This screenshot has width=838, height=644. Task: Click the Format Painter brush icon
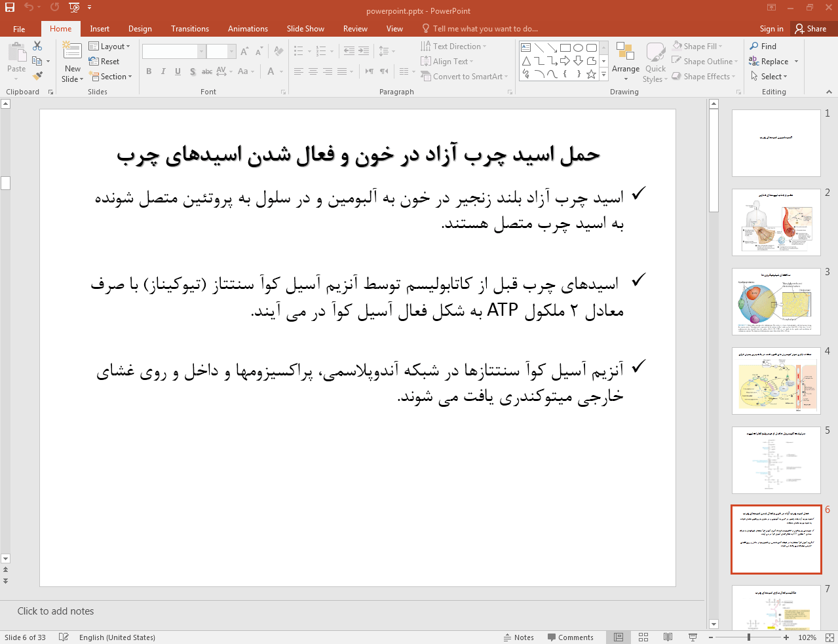click(x=37, y=76)
